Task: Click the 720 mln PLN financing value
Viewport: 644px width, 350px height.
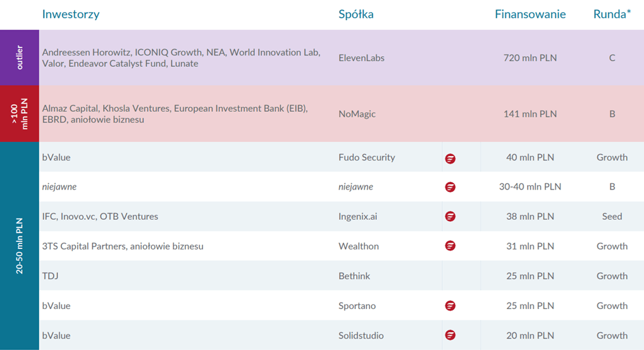Action: 530,58
